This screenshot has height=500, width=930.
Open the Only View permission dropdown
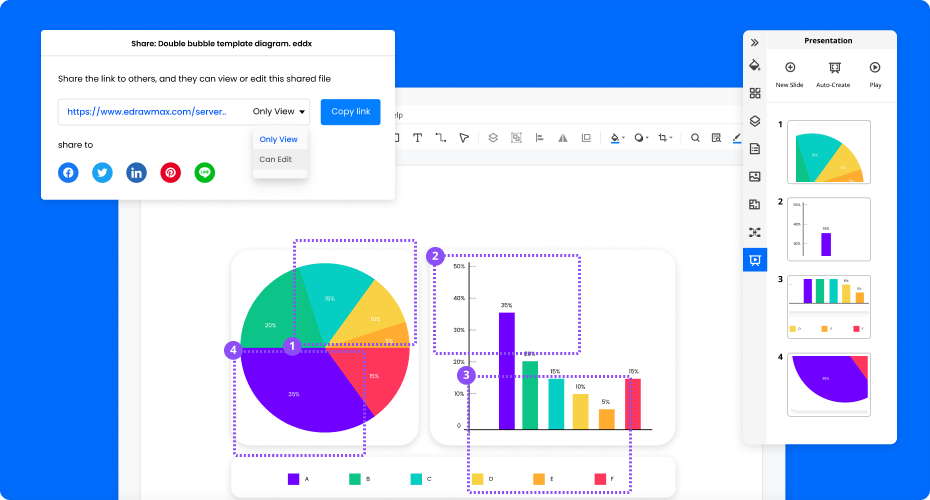coord(279,112)
